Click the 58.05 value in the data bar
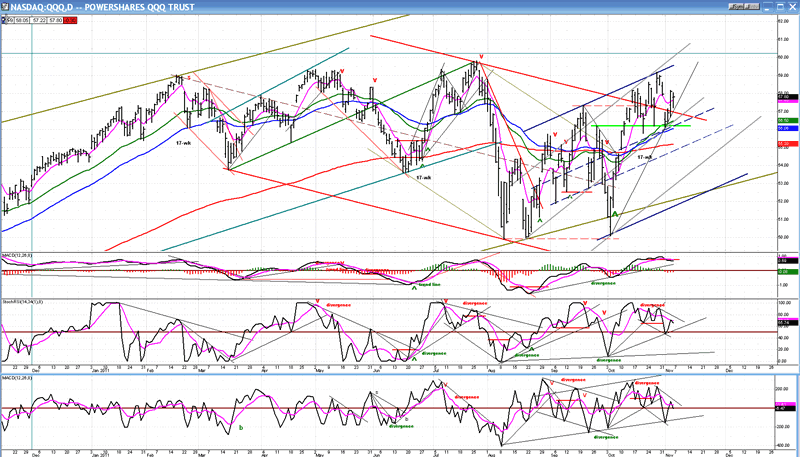The width and height of the screenshot is (800, 457). click(21, 20)
